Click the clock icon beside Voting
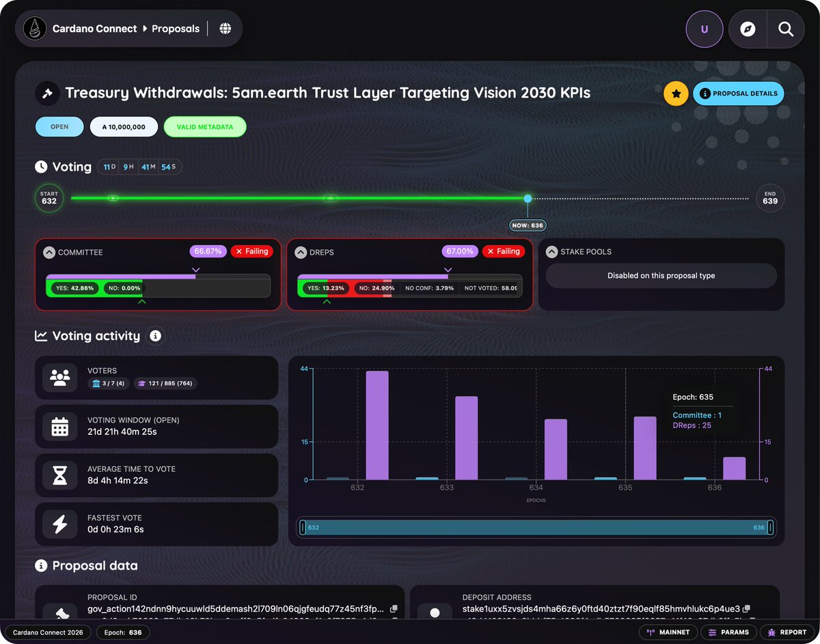Screen dimensions: 820x644 41,167
